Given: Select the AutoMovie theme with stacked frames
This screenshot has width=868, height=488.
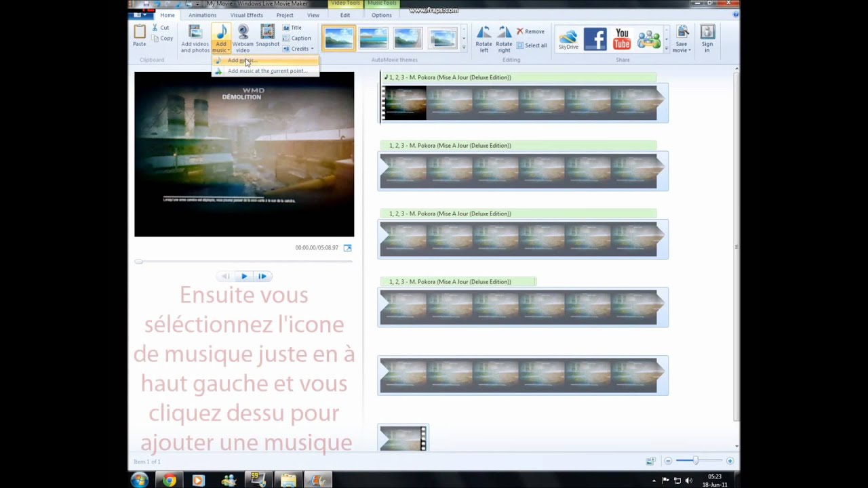Looking at the screenshot, I should (x=442, y=38).
